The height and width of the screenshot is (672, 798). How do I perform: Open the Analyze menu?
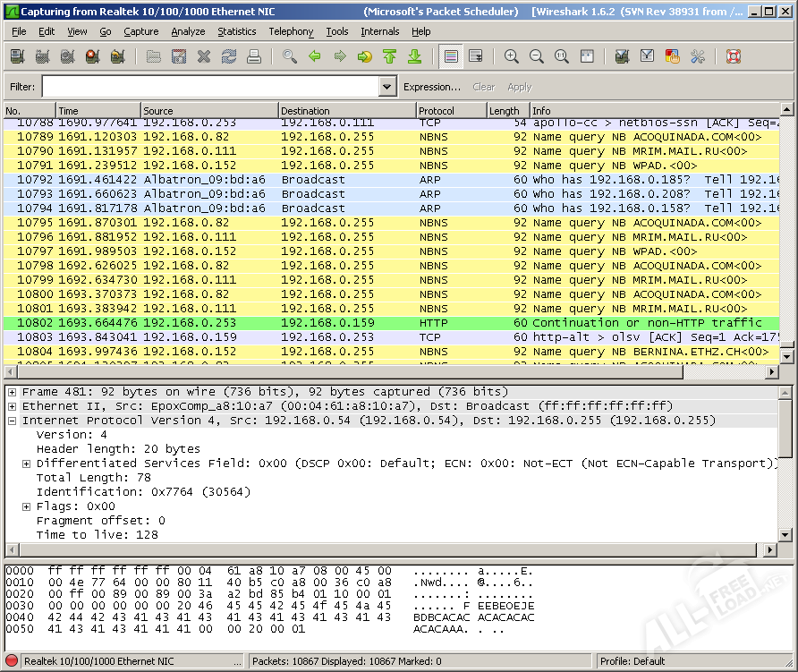coord(188,31)
